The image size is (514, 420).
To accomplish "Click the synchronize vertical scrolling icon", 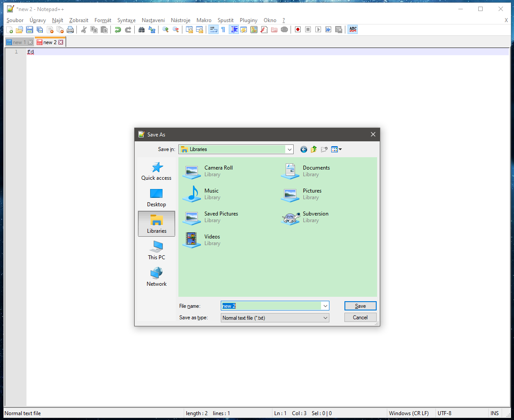I will 189,30.
